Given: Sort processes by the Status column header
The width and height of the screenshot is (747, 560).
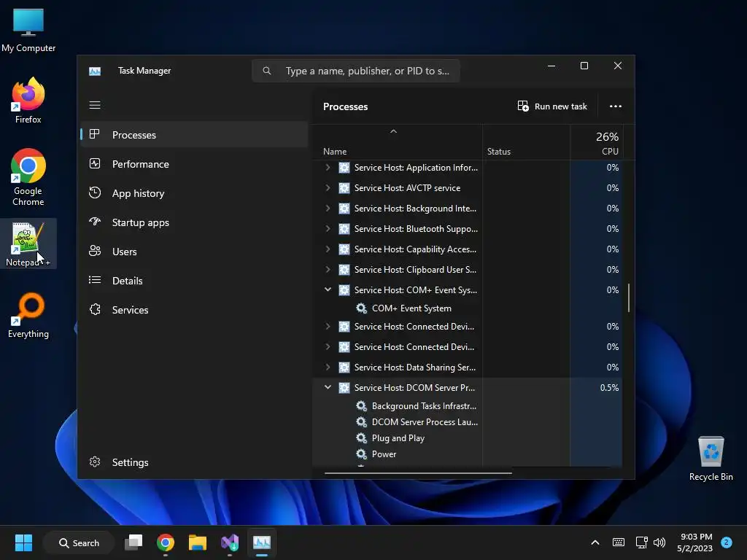Looking at the screenshot, I should [x=526, y=142].
